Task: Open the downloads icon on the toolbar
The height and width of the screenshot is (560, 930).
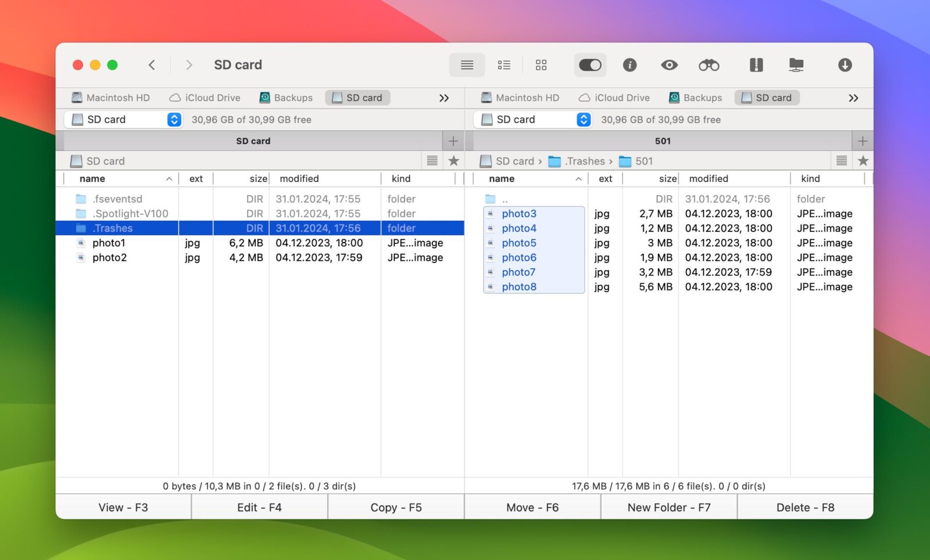Action: 845,65
